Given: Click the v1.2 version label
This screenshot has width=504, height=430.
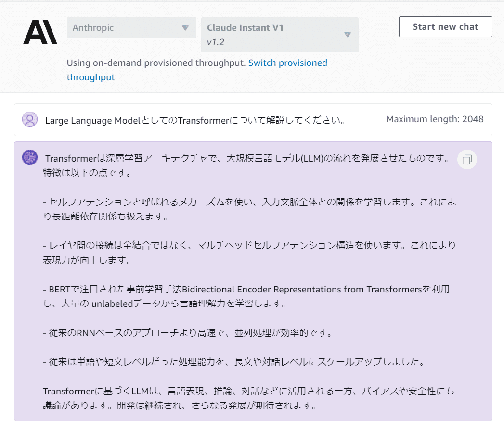Looking at the screenshot, I should point(216,42).
